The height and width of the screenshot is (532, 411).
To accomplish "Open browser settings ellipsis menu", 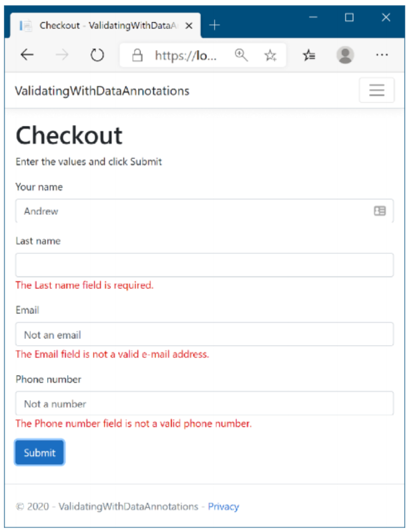I will tap(382, 55).
